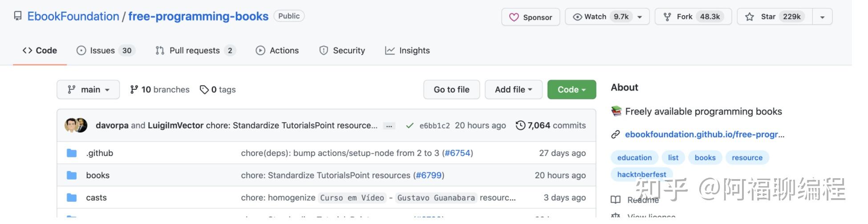The width and height of the screenshot is (868, 224).
Task: Open the Star lists dropdown arrow
Action: (x=822, y=17)
